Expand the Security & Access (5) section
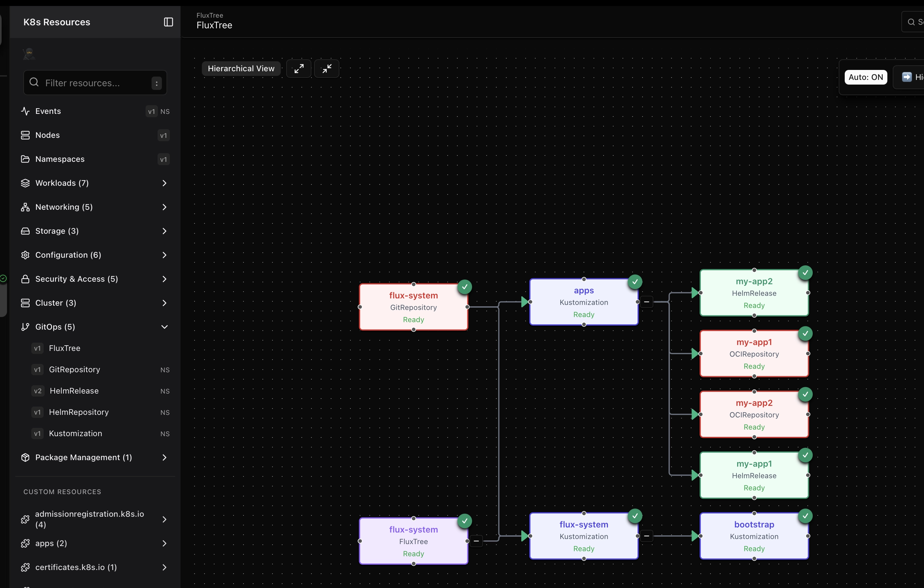The height and width of the screenshot is (588, 924). click(164, 279)
